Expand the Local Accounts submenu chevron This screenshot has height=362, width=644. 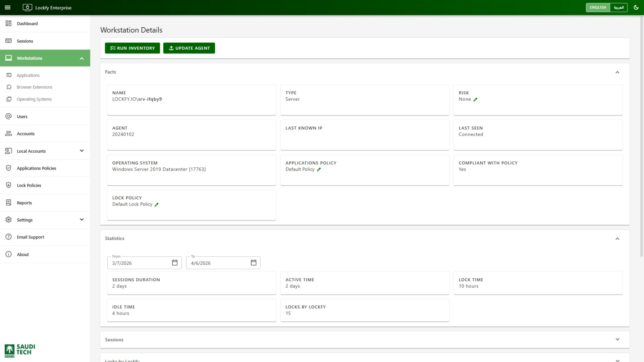tap(82, 151)
